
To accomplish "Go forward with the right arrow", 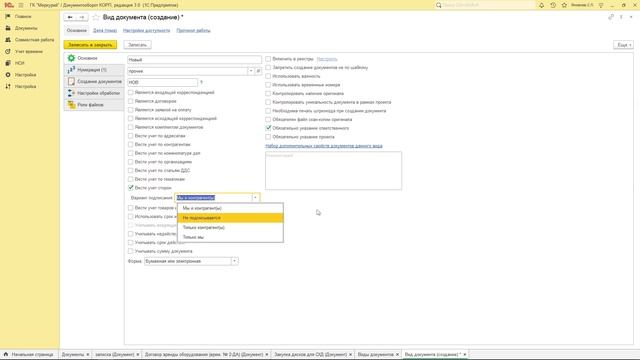I will 82,17.
